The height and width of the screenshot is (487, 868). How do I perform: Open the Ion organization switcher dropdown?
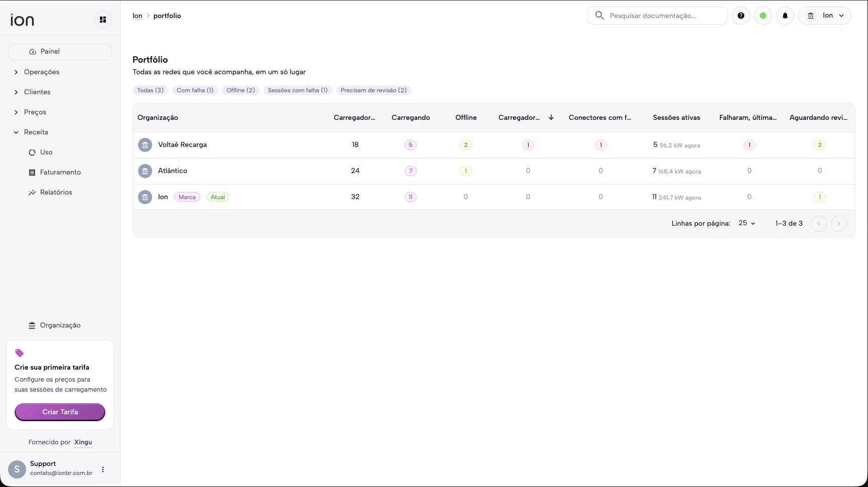coord(825,16)
